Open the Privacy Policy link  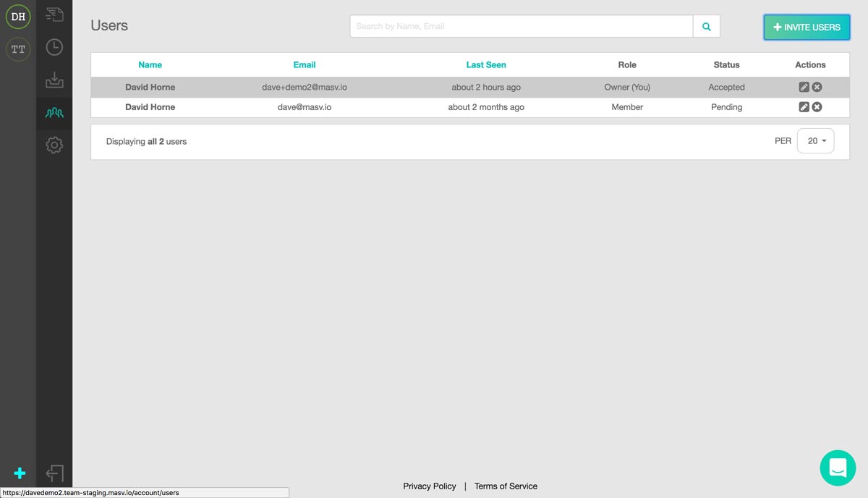pos(430,486)
